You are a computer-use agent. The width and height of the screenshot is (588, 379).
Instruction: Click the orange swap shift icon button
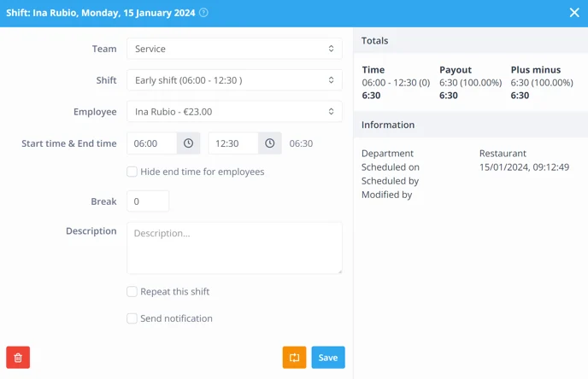tap(294, 358)
